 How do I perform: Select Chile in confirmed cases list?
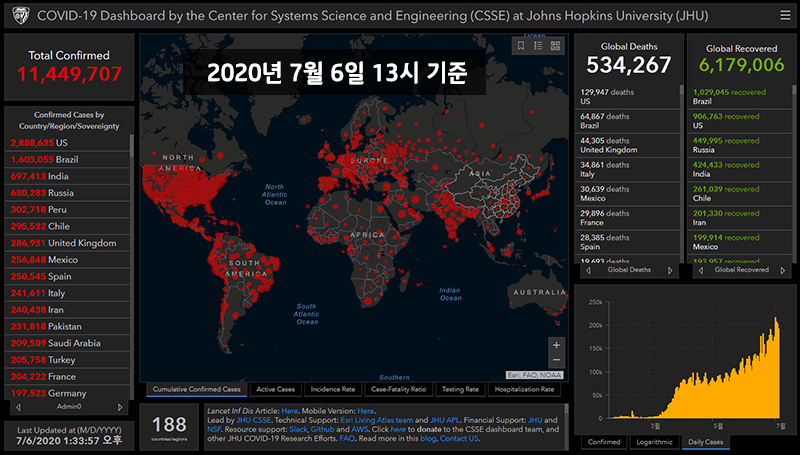pos(67,226)
